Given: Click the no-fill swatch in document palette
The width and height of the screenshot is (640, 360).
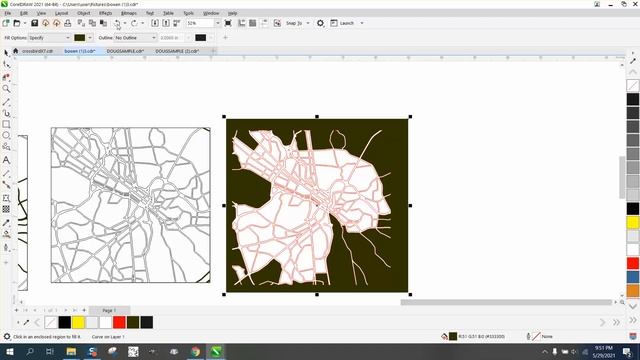Looking at the screenshot, I should tap(51, 322).
